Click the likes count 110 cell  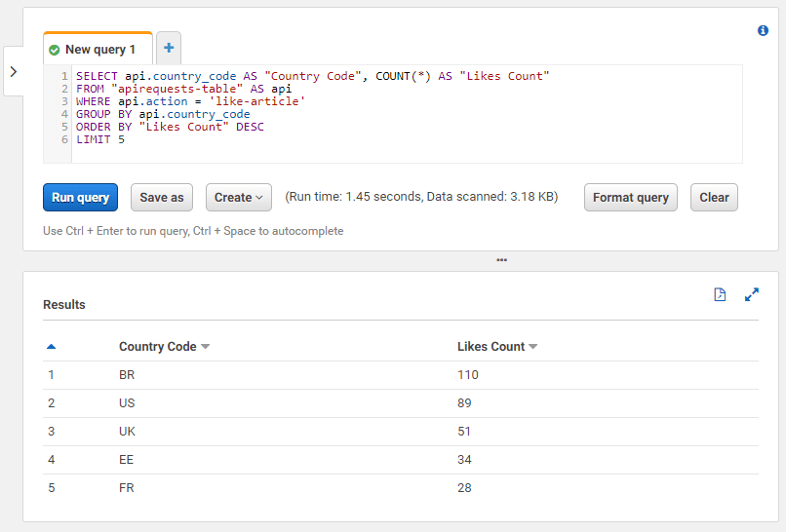468,375
